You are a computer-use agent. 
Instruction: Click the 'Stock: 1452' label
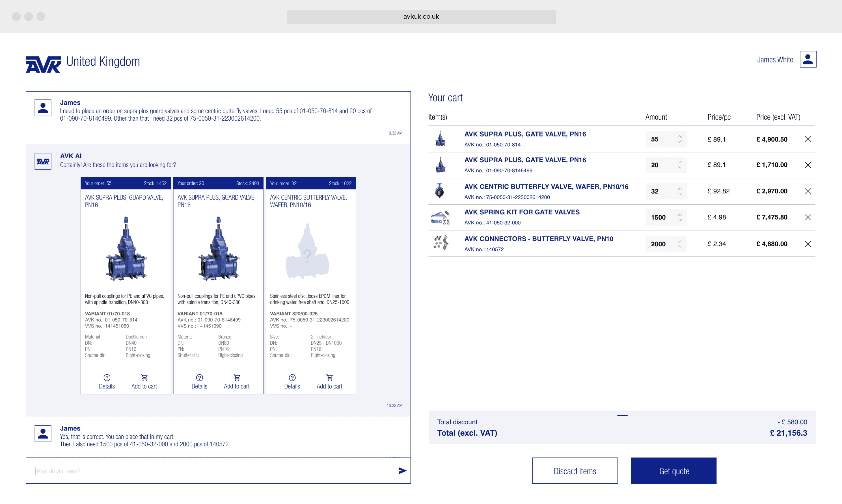click(x=155, y=183)
